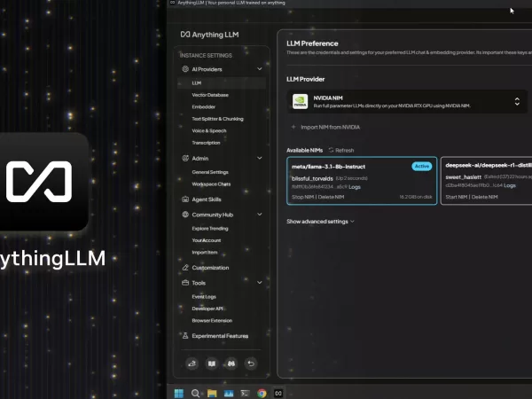Image resolution: width=532 pixels, height=399 pixels.
Task: Collapse the Admin section chevron
Action: click(x=260, y=158)
